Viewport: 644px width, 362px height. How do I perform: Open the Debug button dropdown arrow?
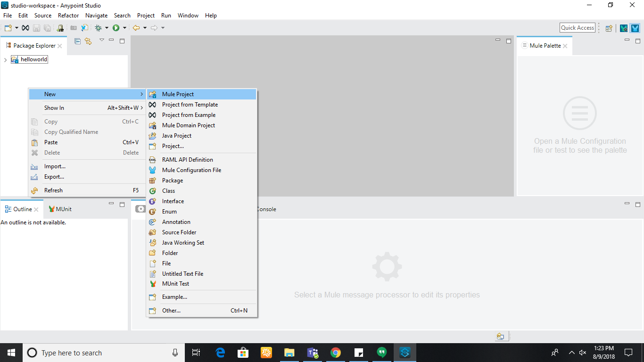click(x=107, y=28)
